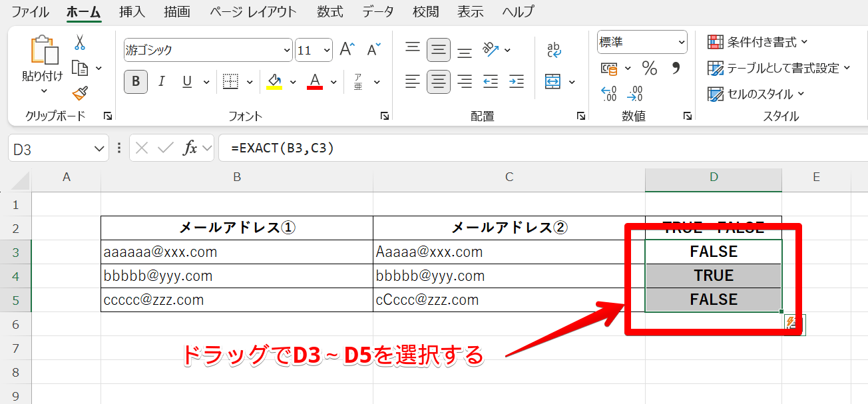Switch to the 挿入 tab
Image resolution: width=868 pixels, height=404 pixels.
pyautogui.click(x=132, y=11)
